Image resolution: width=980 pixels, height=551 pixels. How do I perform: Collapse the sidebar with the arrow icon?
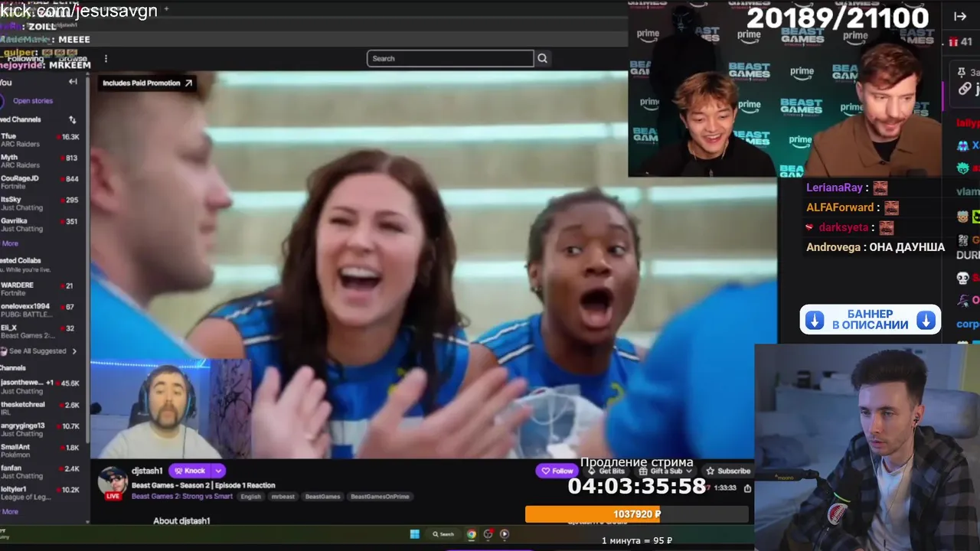pyautogui.click(x=73, y=82)
